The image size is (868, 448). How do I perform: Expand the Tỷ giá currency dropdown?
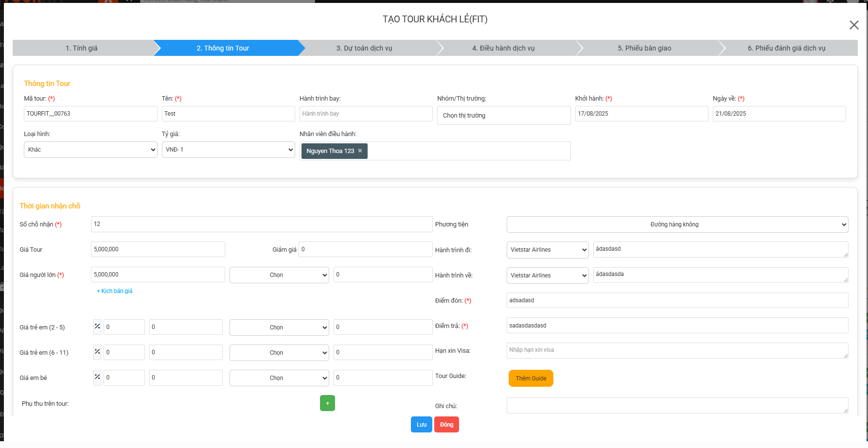(228, 150)
